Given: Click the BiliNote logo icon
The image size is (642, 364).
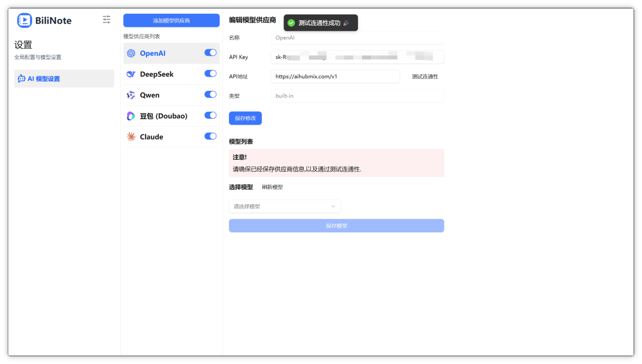Looking at the screenshot, I should (24, 20).
